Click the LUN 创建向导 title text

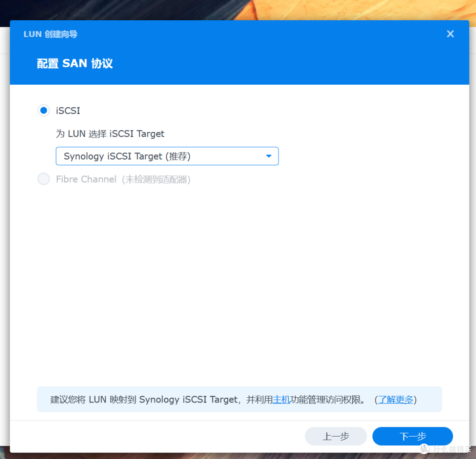pyautogui.click(x=50, y=34)
